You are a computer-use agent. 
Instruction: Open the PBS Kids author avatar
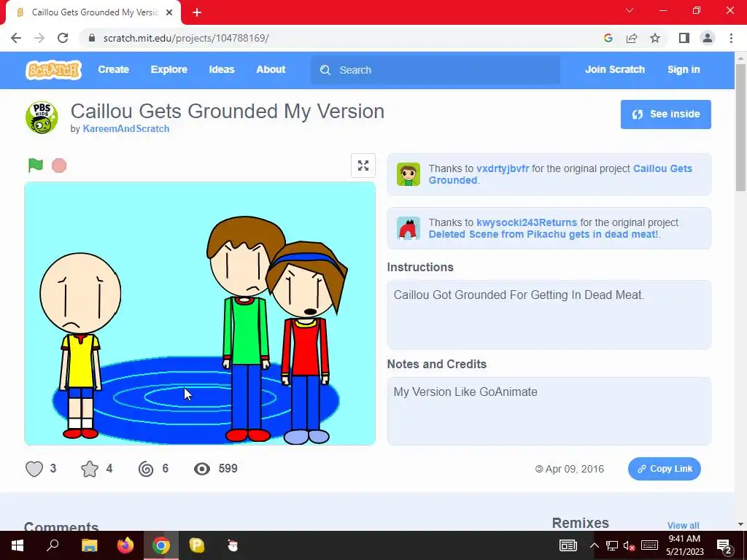click(42, 117)
